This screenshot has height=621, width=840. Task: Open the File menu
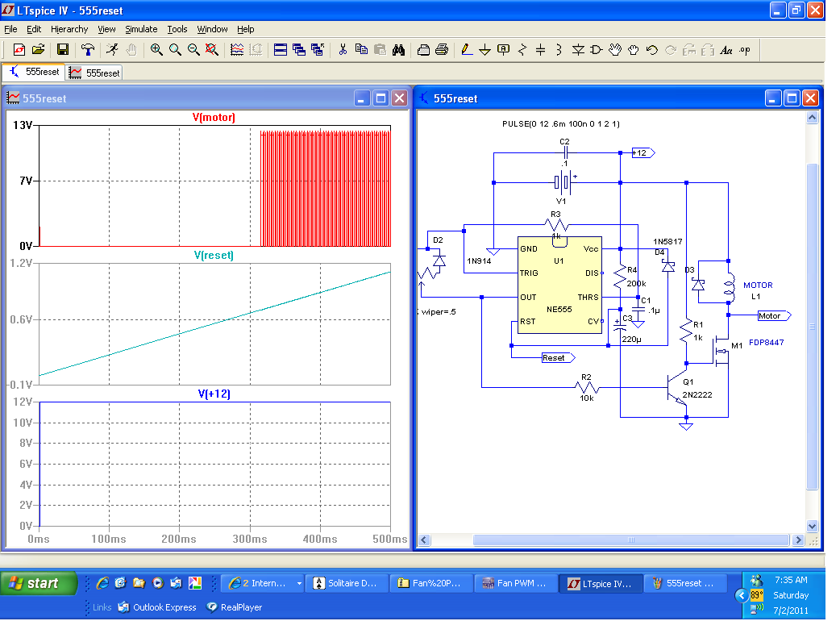click(10, 29)
